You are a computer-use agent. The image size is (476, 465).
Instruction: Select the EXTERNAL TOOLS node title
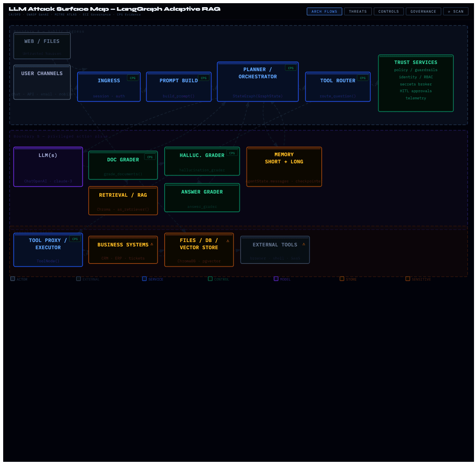[x=275, y=245]
